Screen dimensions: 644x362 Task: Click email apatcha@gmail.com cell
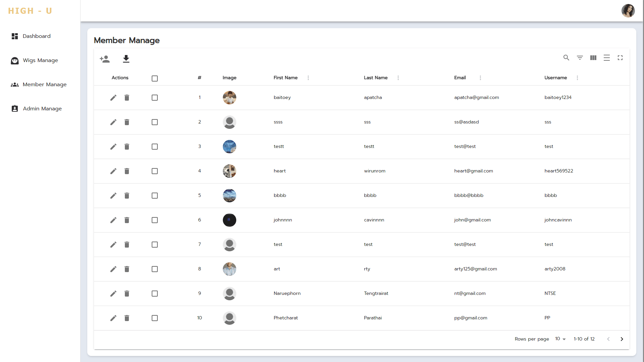(477, 98)
